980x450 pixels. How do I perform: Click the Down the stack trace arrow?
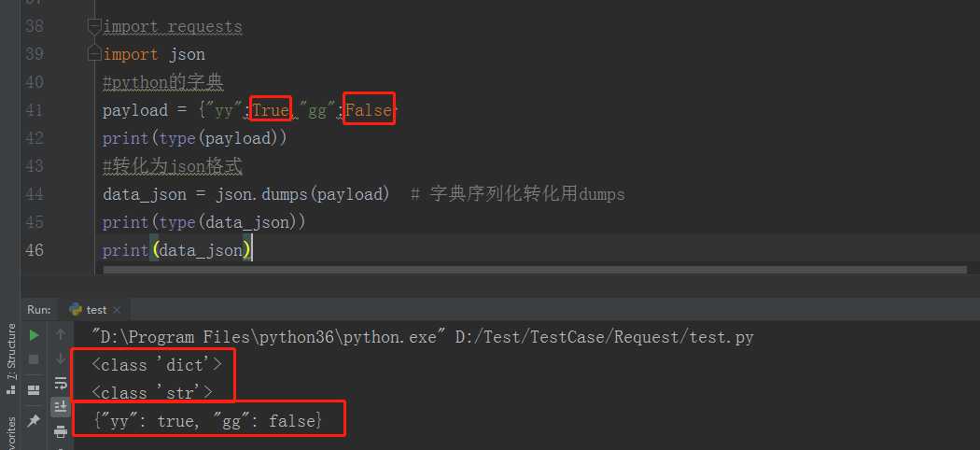coord(61,359)
